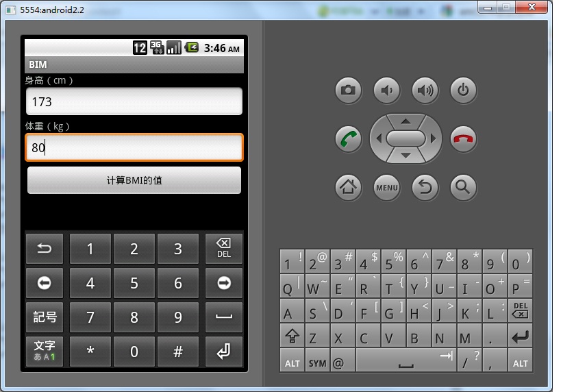Toggle input mode with 文字 key

[x=45, y=352]
